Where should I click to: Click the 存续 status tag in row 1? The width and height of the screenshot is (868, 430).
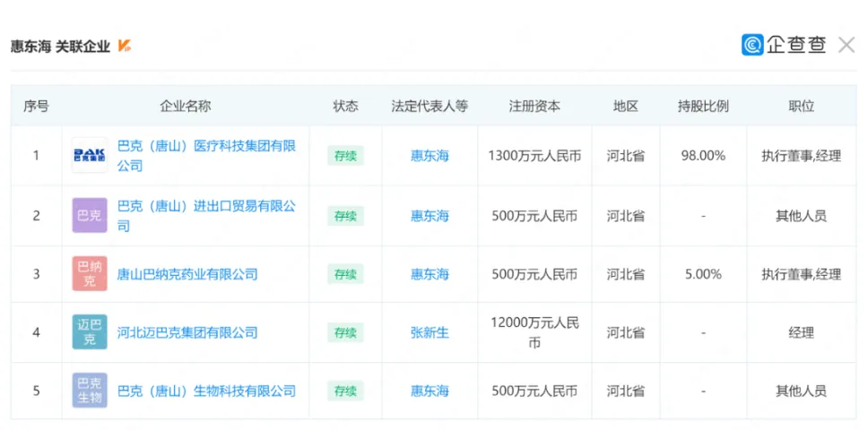tap(345, 156)
